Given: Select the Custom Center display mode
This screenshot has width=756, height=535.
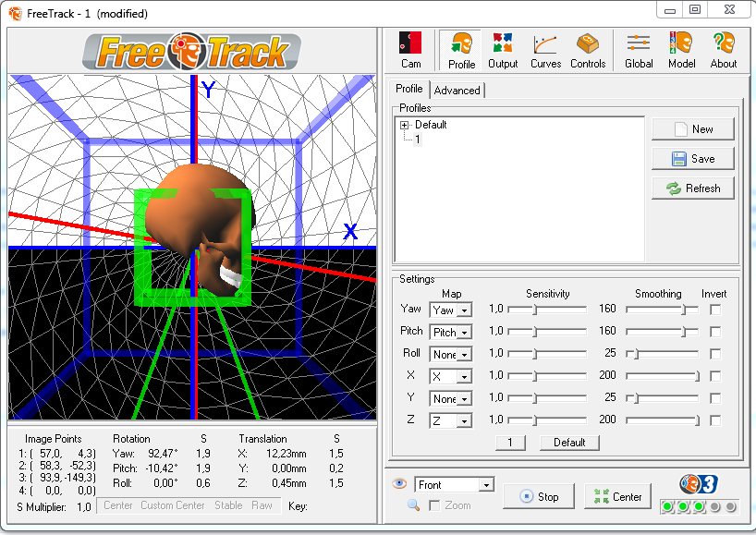Looking at the screenshot, I should [173, 505].
